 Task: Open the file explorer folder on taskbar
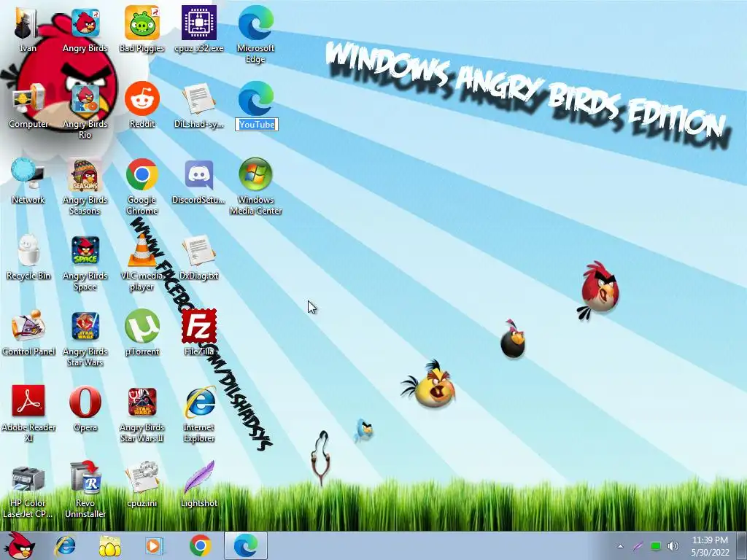point(109,545)
